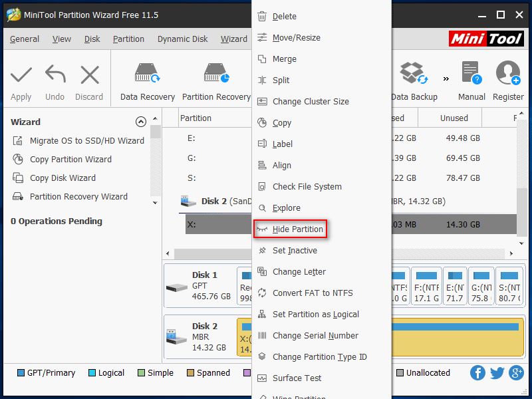The width and height of the screenshot is (532, 399).
Task: Launch Partition Recovery from the toolbar
Action: pos(217,81)
